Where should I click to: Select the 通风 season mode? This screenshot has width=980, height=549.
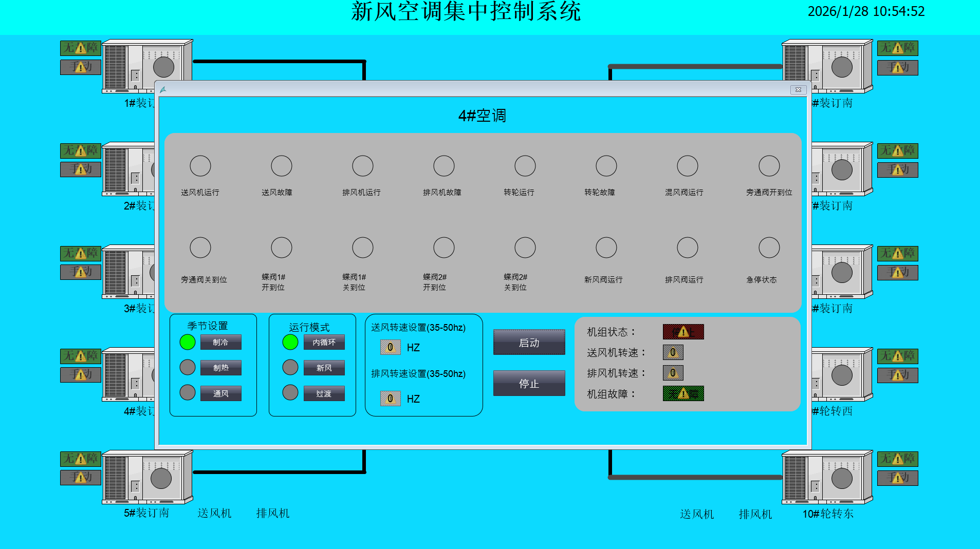coord(220,393)
